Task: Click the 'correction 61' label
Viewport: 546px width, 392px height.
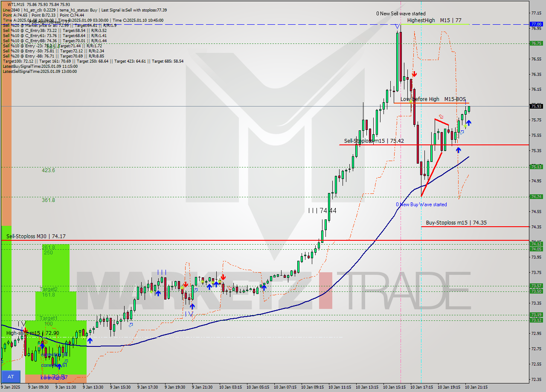Action: (55, 365)
